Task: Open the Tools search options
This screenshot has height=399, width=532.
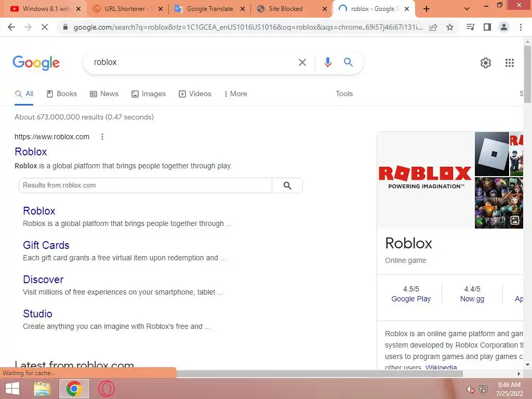Action: point(344,94)
